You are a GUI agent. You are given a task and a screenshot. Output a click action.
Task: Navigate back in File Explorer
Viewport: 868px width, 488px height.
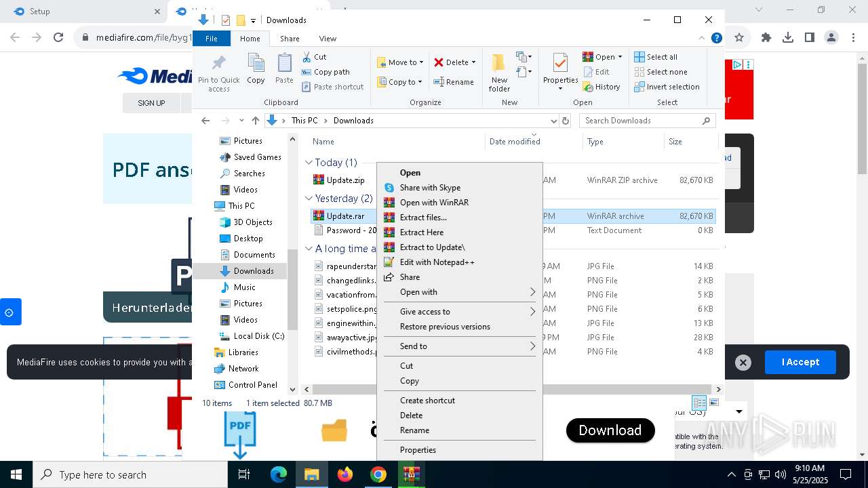(x=205, y=121)
